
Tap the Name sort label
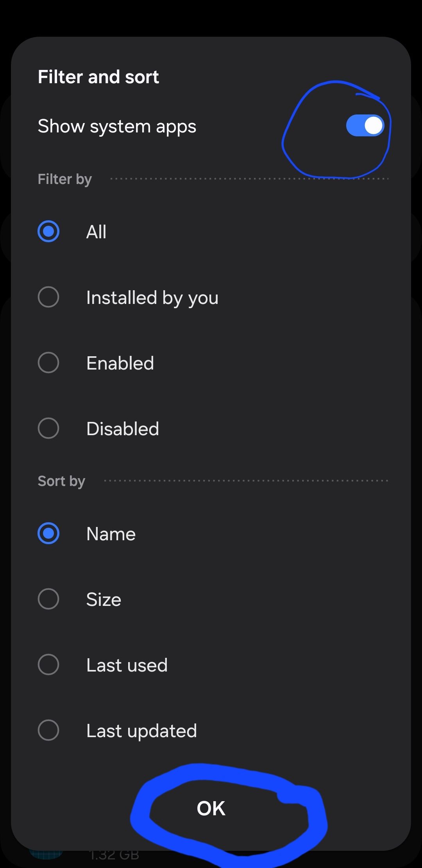coord(111,534)
